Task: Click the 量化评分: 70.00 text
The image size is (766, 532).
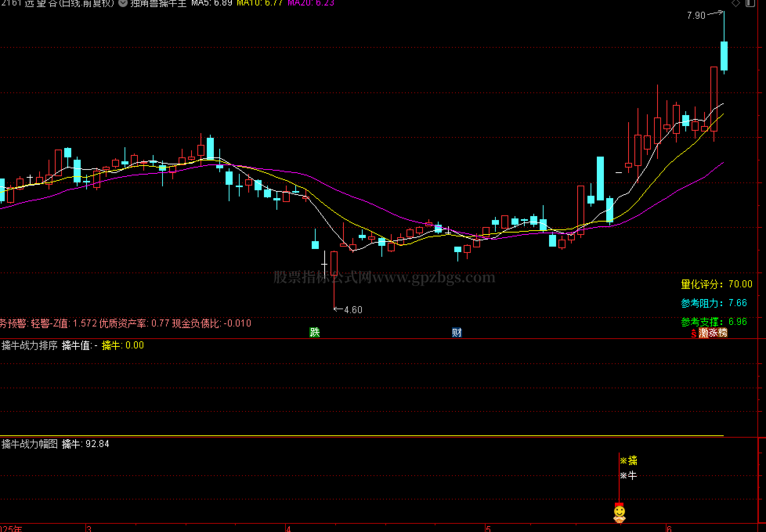Action: pyautogui.click(x=717, y=284)
